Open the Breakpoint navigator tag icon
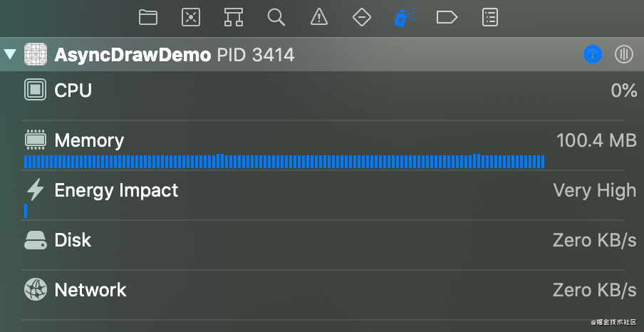The height and width of the screenshot is (332, 644). pyautogui.click(x=447, y=17)
